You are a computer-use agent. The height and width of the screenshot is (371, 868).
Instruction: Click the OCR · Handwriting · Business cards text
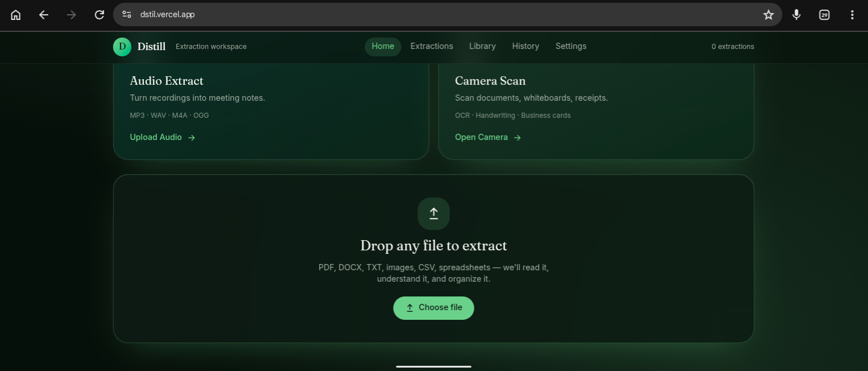(512, 116)
